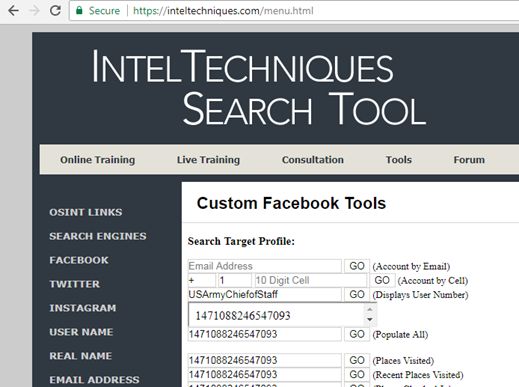Open SEARCH ENGINES in the sidebar
519x387 pixels.
tap(98, 236)
